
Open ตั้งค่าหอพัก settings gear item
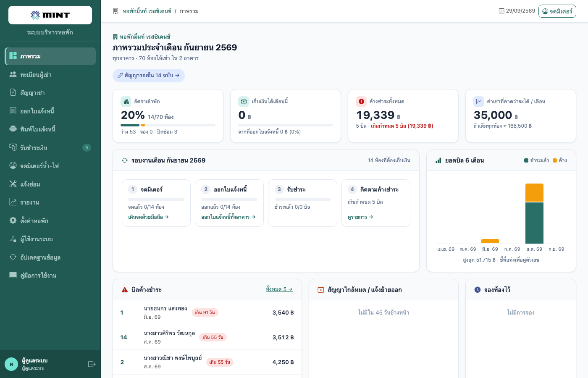click(x=50, y=220)
